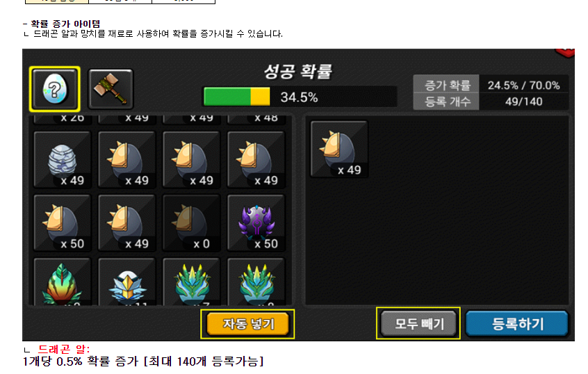The height and width of the screenshot is (374, 588).
Task: Select the hammer material tab
Action: click(x=111, y=89)
